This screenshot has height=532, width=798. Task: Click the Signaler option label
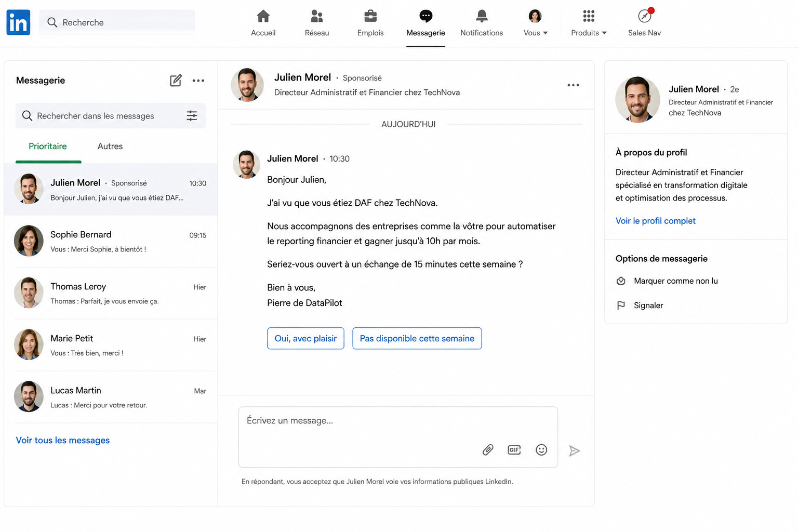pyautogui.click(x=648, y=305)
